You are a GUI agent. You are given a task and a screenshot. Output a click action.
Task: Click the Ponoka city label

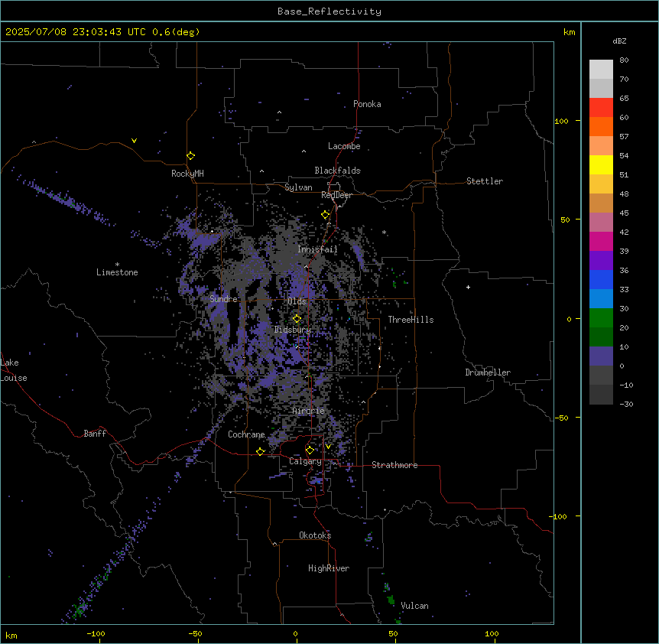[367, 104]
